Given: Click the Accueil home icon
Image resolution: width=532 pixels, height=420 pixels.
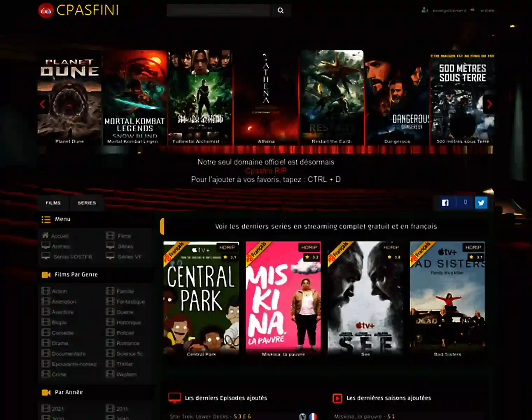Looking at the screenshot, I should coord(45,235).
